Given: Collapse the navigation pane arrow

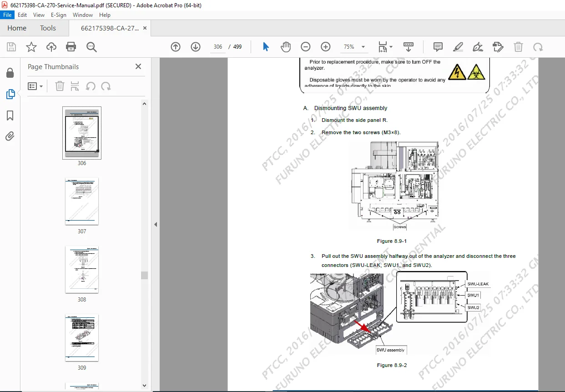Looking at the screenshot, I should [155, 224].
